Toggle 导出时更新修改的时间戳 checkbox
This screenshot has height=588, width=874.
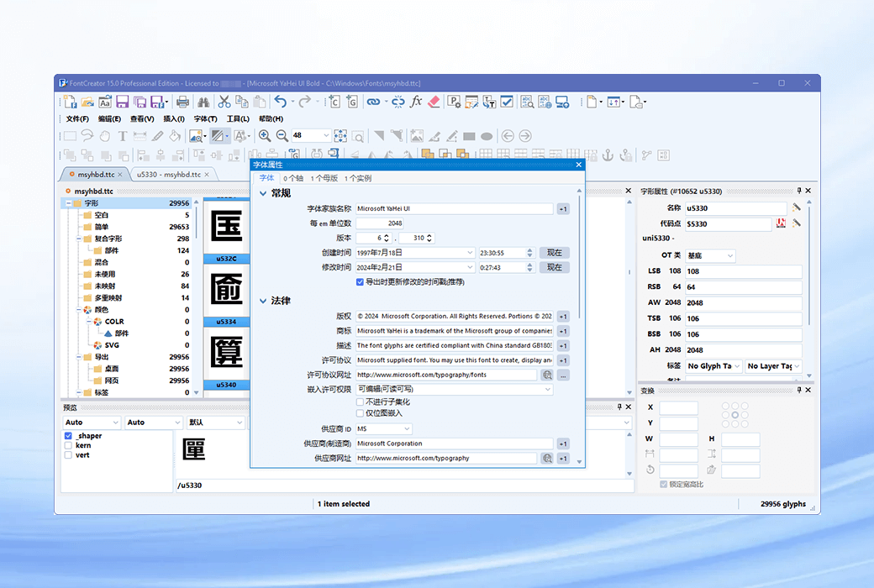360,282
